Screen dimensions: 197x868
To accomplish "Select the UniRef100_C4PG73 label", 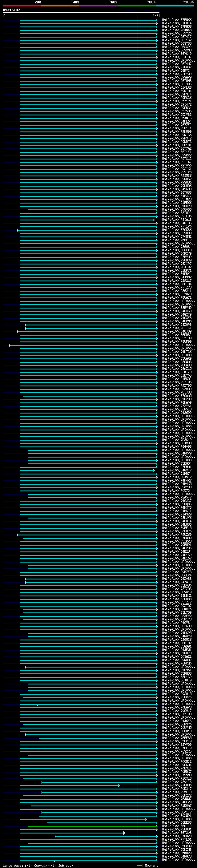I will (176, 857).
